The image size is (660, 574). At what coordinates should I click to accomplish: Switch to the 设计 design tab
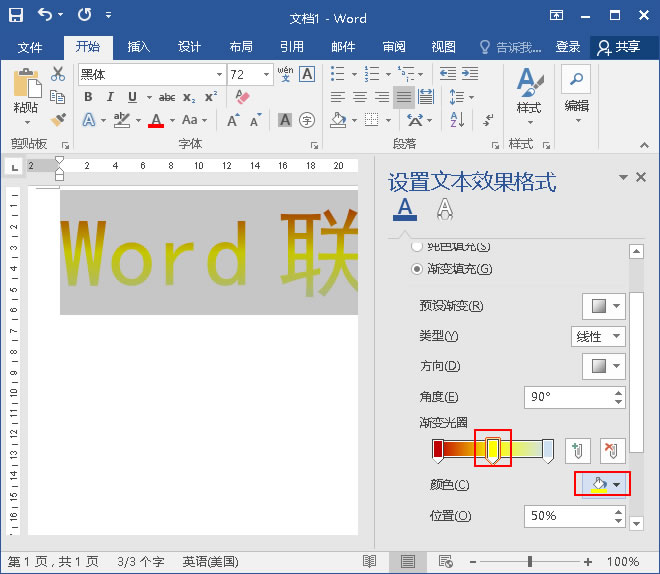(189, 47)
